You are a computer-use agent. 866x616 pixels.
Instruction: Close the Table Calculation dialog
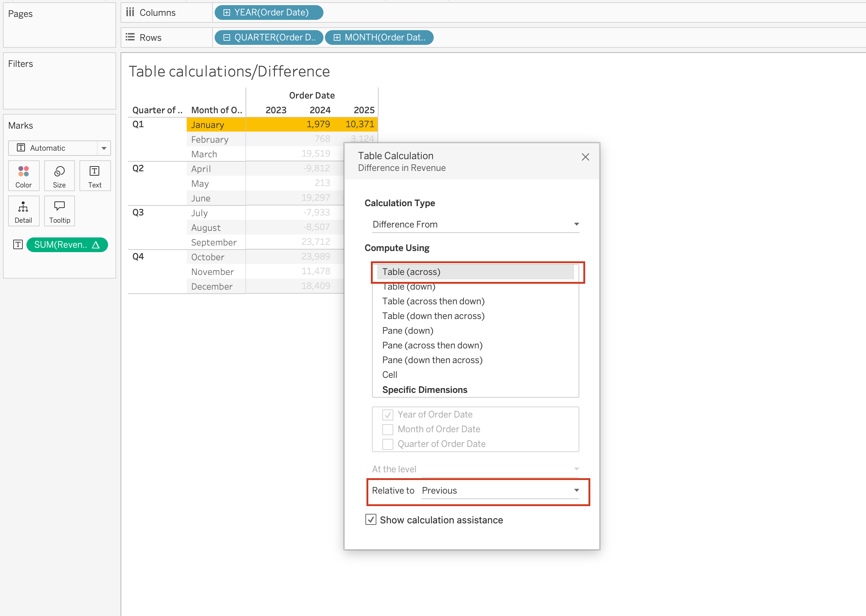[x=585, y=157]
